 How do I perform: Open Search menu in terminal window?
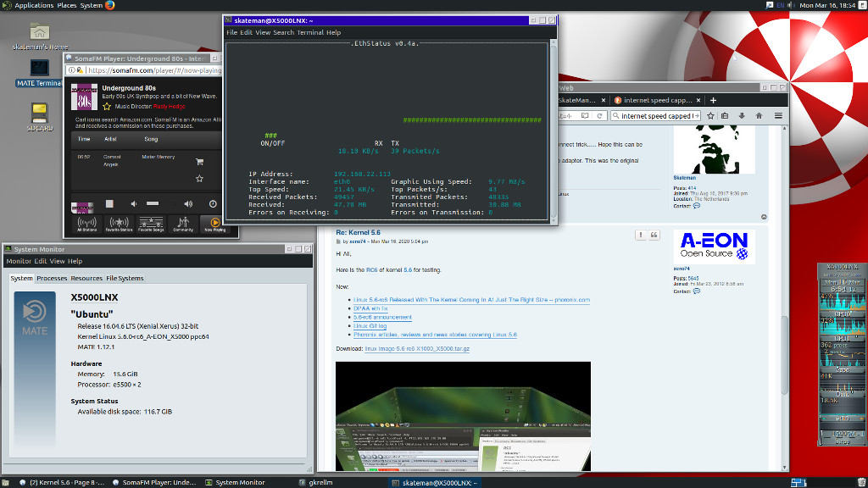click(x=283, y=33)
